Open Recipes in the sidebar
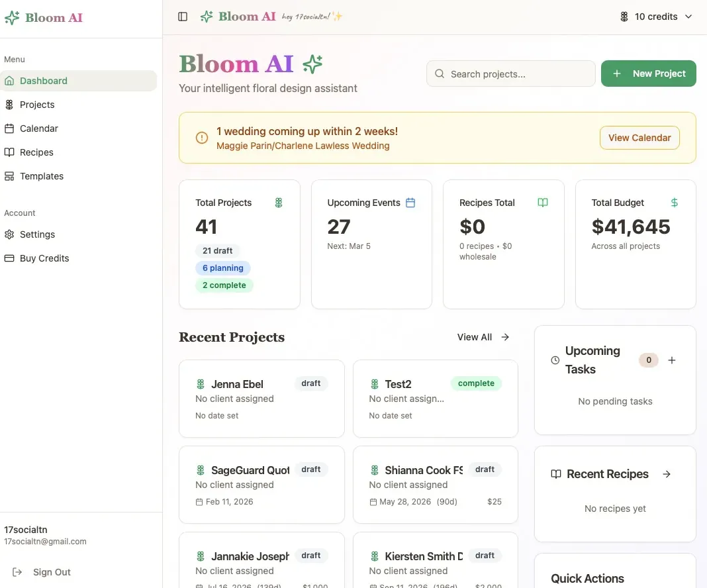 click(x=79, y=152)
